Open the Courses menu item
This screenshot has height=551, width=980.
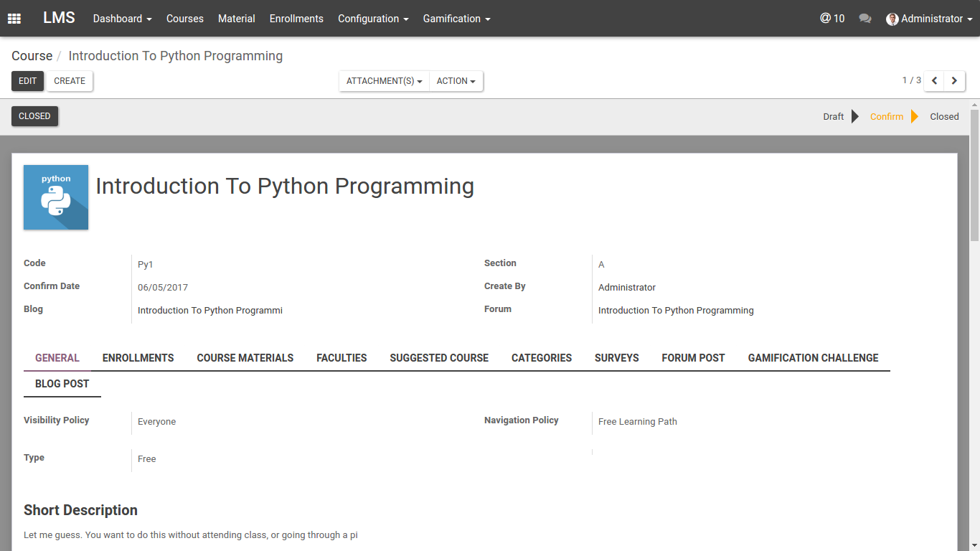point(185,19)
